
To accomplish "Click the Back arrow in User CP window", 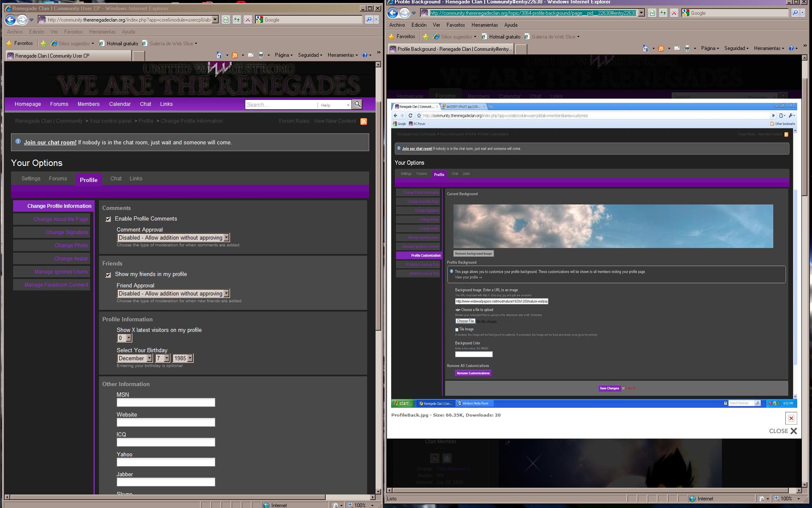I will (x=11, y=19).
